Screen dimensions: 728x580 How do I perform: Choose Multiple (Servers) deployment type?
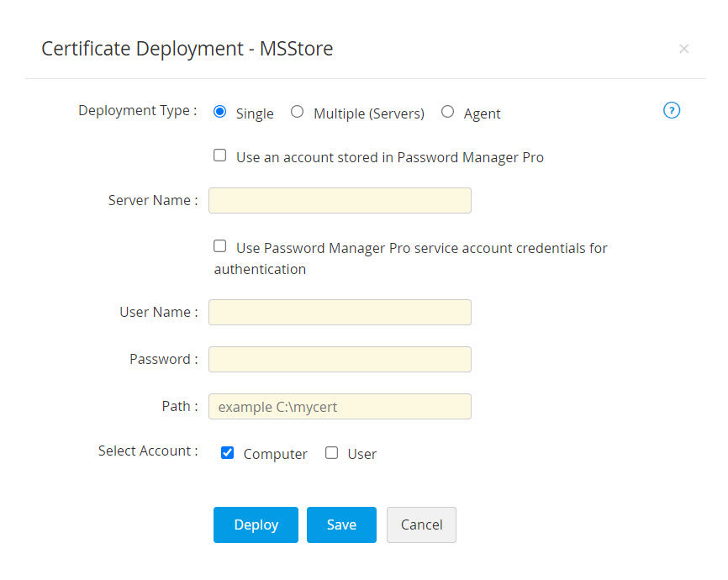(297, 112)
